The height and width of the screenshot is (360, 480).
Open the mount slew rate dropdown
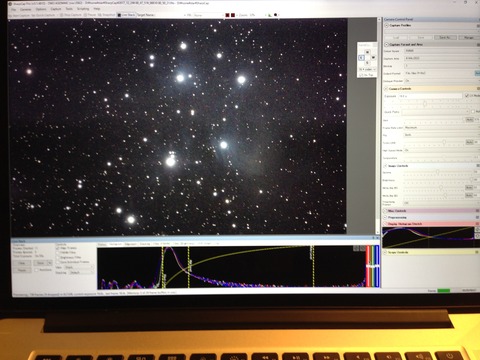click(367, 69)
